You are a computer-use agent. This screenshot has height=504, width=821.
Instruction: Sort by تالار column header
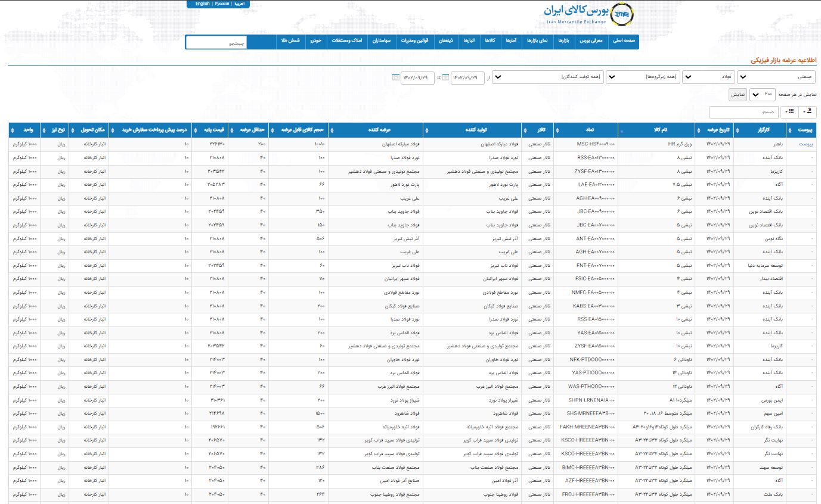pyautogui.click(x=537, y=130)
